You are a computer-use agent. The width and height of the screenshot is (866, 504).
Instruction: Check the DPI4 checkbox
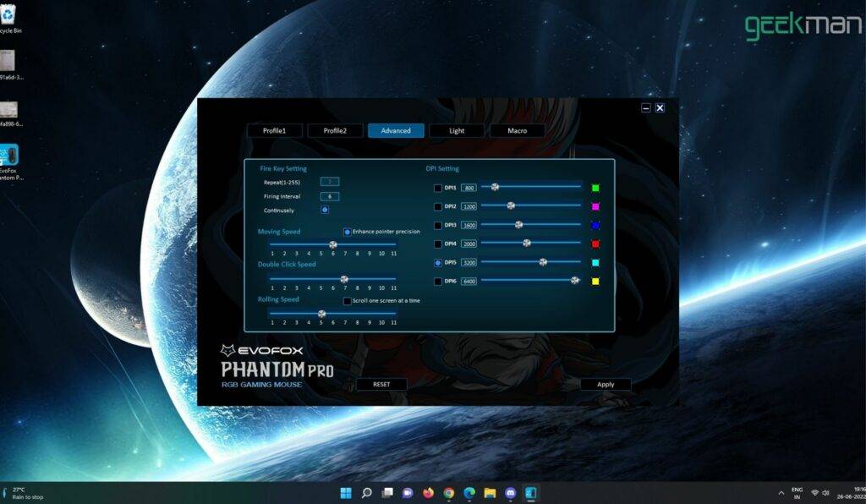click(x=438, y=244)
